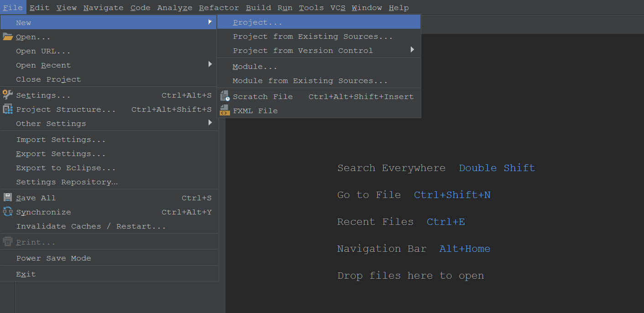
Task: Choose Module... in New submenu
Action: [x=319, y=67]
